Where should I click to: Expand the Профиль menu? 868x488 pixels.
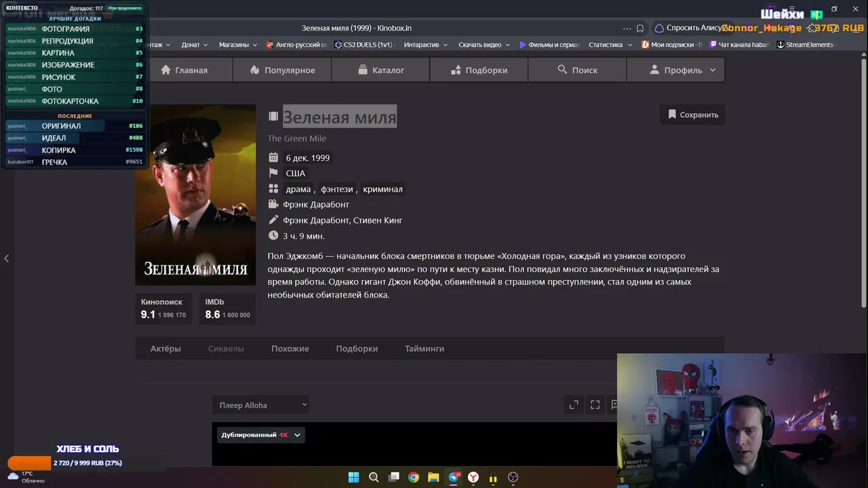click(675, 70)
